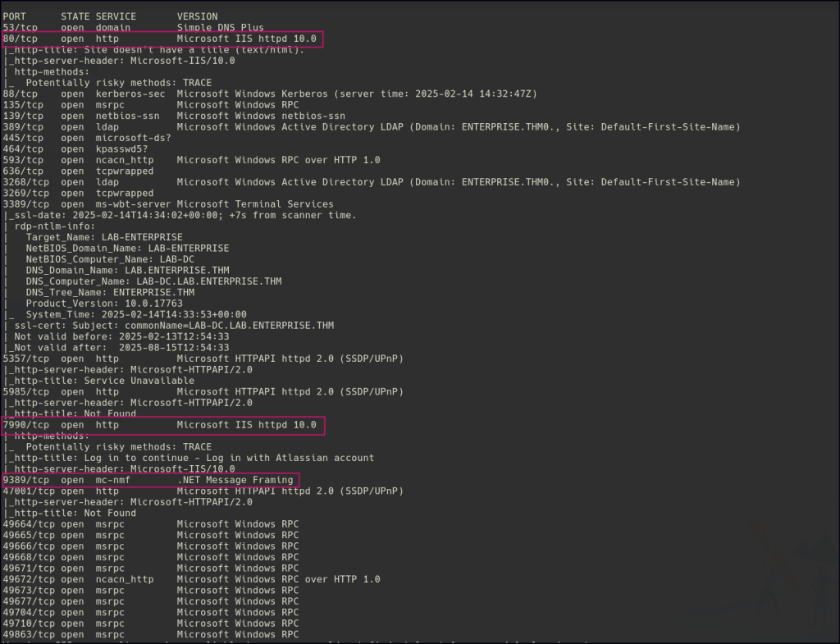The image size is (840, 644).
Task: Click the 47001/tcp http entry
Action: [203, 491]
